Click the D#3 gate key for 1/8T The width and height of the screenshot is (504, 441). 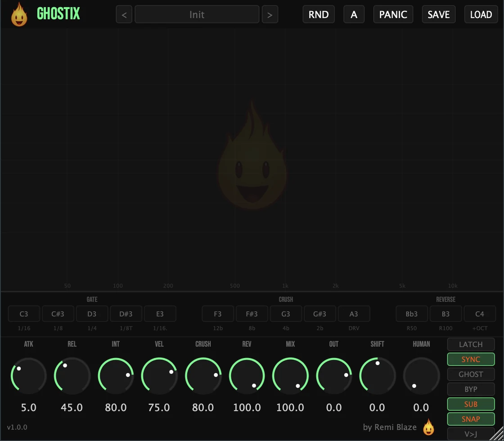click(x=126, y=314)
